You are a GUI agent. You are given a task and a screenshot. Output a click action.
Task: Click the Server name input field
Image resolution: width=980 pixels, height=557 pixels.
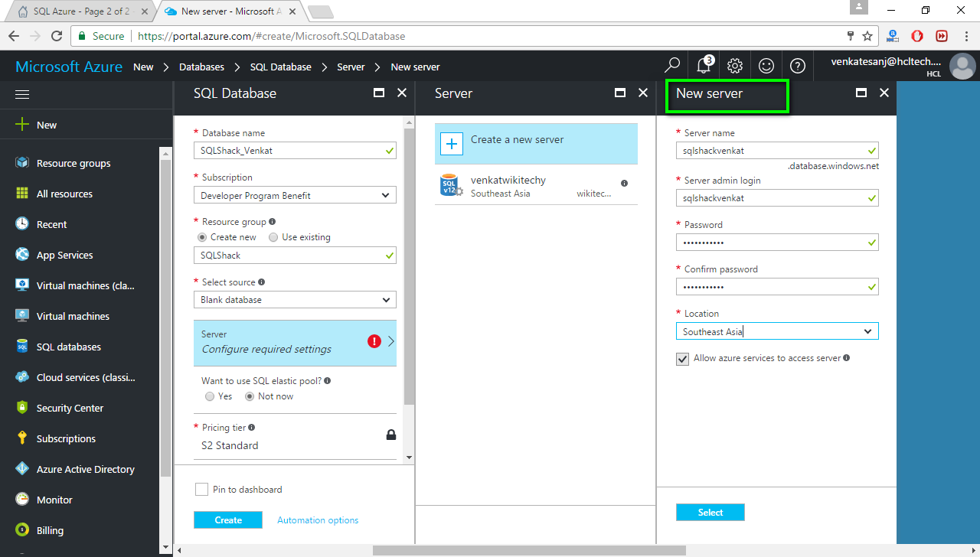pyautogui.click(x=777, y=151)
